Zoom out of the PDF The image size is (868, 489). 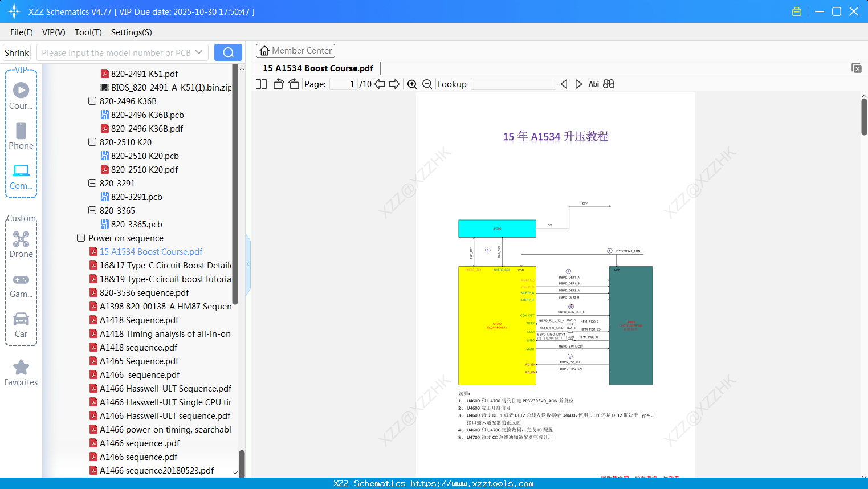[x=427, y=84]
